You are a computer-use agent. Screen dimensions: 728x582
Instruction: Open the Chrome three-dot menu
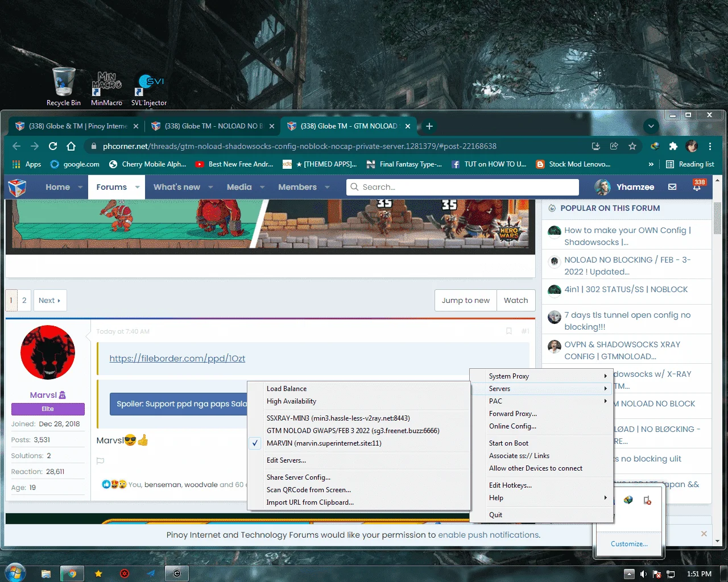[x=710, y=146]
